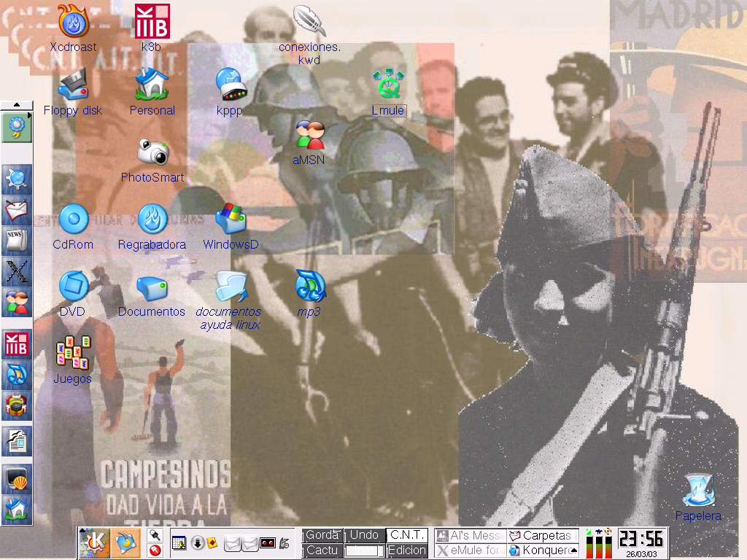Launch the red mixer icon in side panel
747x560 pixels.
(17, 405)
